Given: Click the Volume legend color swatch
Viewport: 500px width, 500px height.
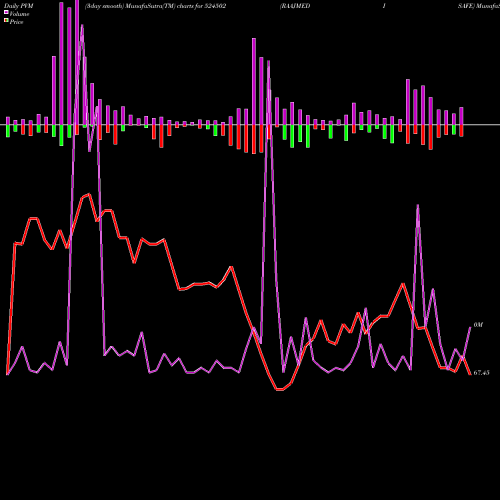Looking at the screenshot, I should coord(6,12).
